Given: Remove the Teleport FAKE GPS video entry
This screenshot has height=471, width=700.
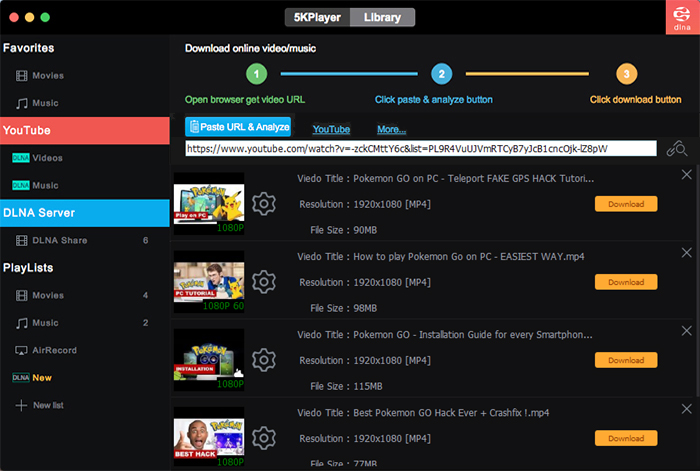Looking at the screenshot, I should pos(687,175).
